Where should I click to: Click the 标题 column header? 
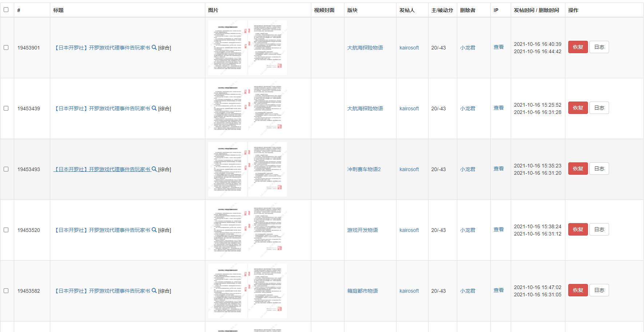click(x=58, y=10)
